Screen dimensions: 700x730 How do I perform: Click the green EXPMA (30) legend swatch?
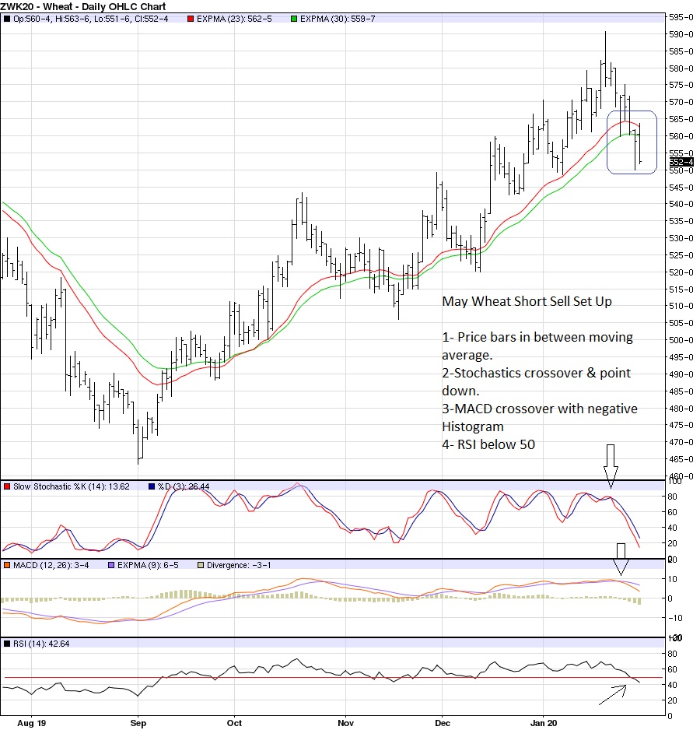(294, 19)
